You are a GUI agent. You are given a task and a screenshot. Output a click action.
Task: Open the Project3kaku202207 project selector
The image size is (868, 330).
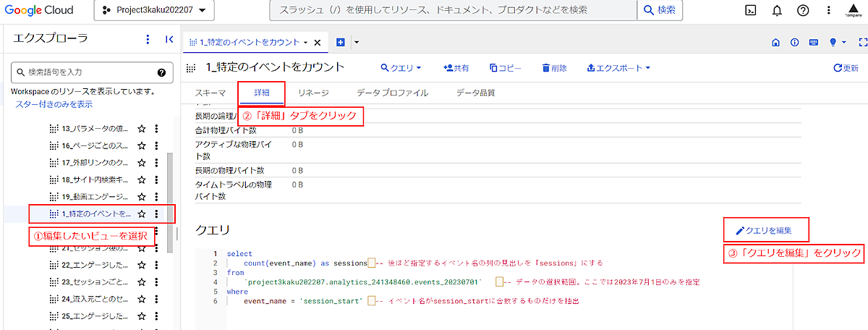[153, 11]
